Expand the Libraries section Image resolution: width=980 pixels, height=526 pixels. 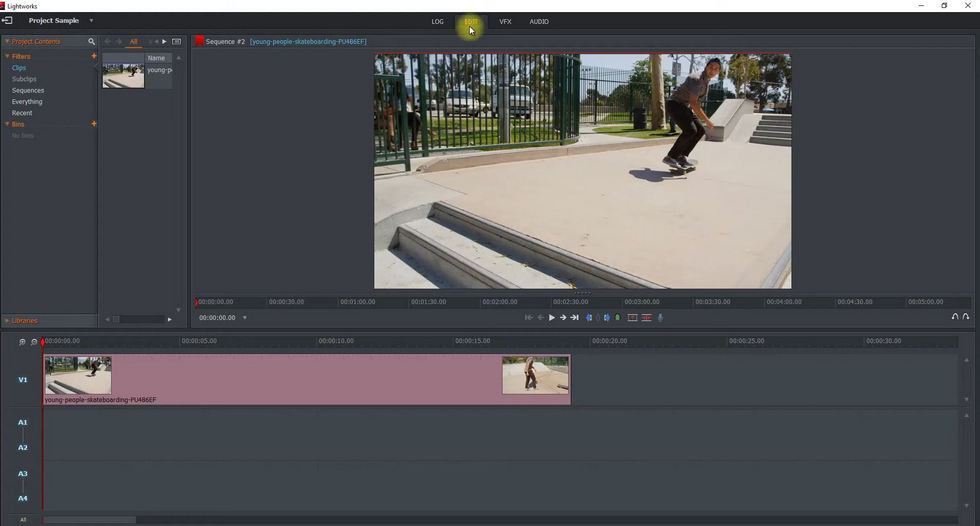[7, 320]
